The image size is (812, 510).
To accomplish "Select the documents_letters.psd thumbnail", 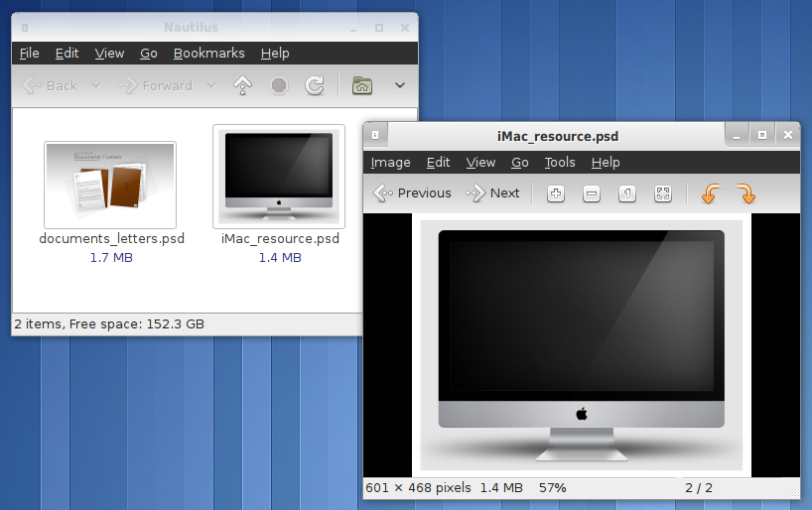I will click(110, 185).
